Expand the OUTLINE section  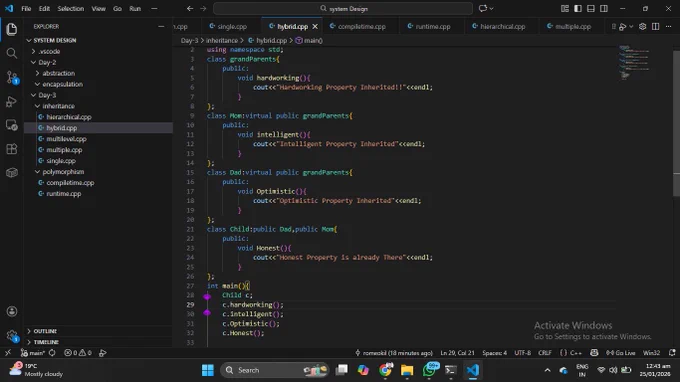(x=45, y=331)
